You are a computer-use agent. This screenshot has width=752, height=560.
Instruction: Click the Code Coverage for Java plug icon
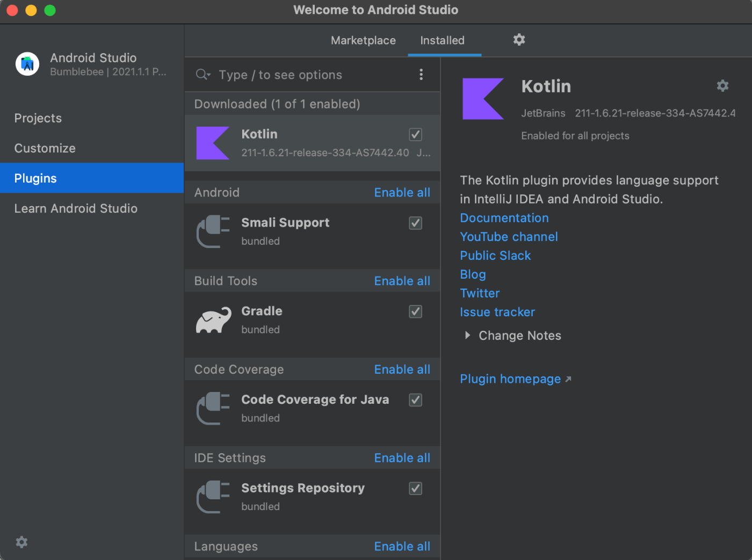pyautogui.click(x=213, y=409)
